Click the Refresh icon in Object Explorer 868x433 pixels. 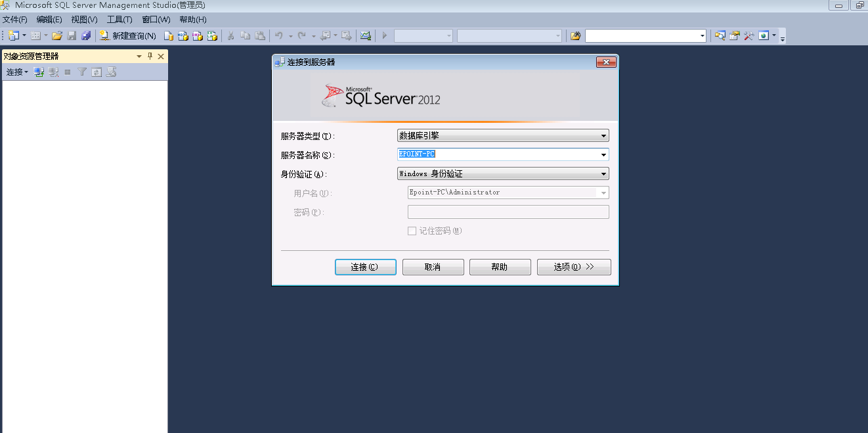point(97,72)
